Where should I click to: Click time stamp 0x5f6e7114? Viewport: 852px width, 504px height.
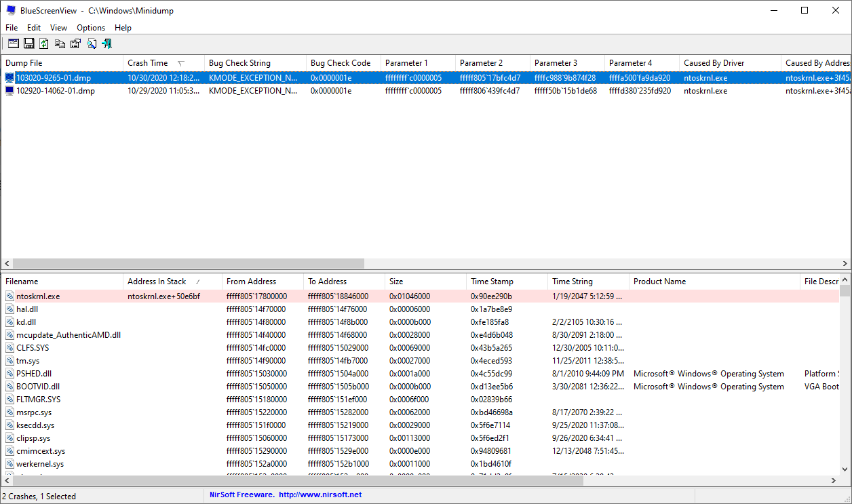point(491,425)
